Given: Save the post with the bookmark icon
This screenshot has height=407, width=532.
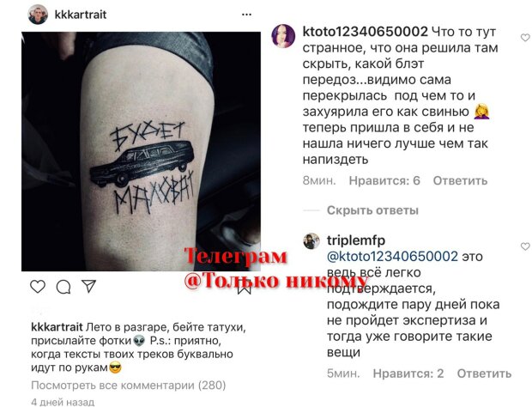Looking at the screenshot, I should tap(244, 287).
